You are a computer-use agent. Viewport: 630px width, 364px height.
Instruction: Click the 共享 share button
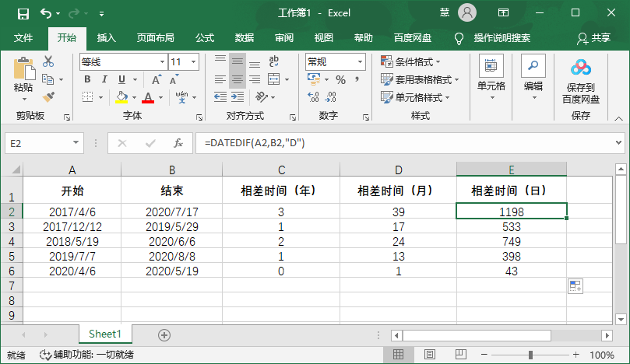click(x=593, y=37)
